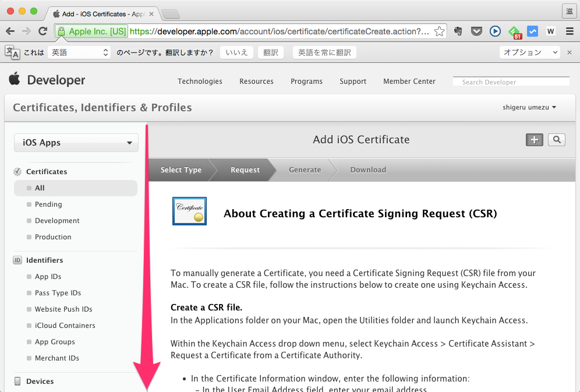Click the Devices sidebar heading
580x392 pixels.
tap(40, 382)
